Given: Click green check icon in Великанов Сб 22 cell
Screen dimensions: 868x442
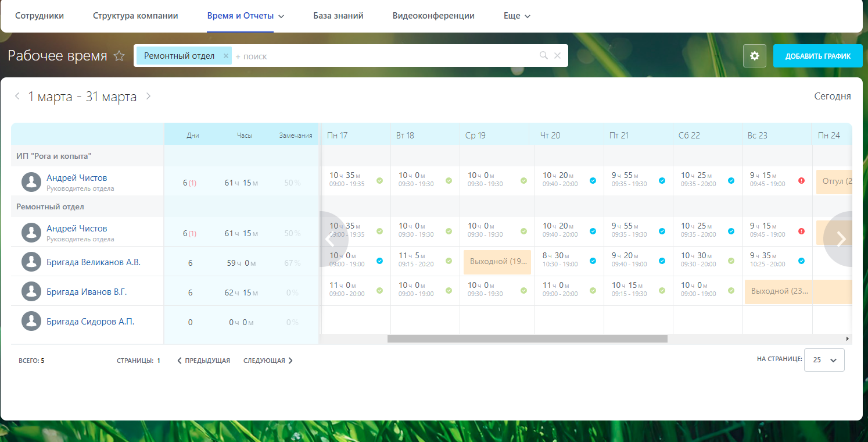Looking at the screenshot, I should (x=731, y=261).
